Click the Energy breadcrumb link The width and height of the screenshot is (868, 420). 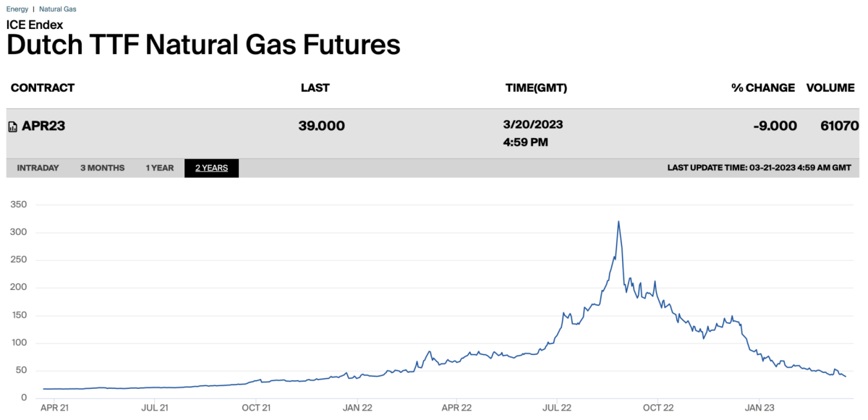[17, 9]
